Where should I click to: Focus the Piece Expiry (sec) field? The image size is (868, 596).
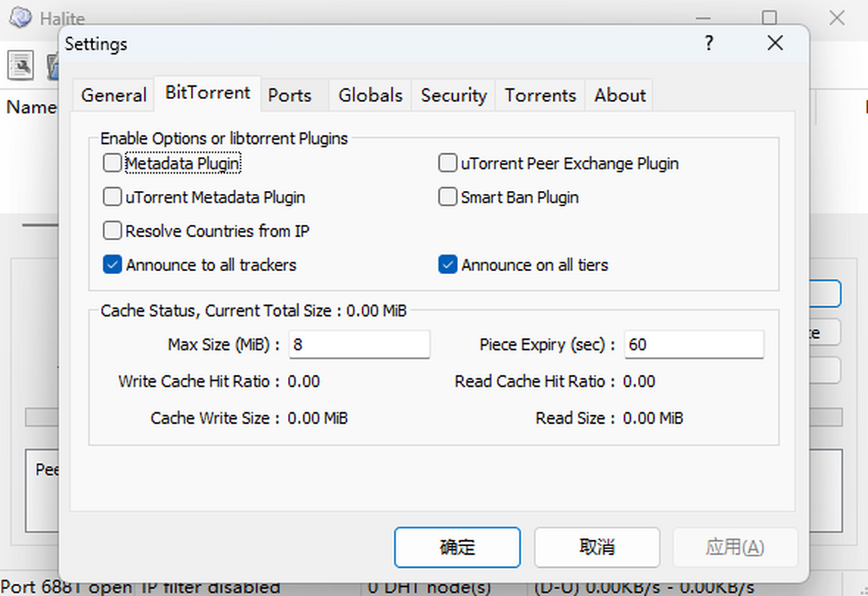[x=694, y=345]
